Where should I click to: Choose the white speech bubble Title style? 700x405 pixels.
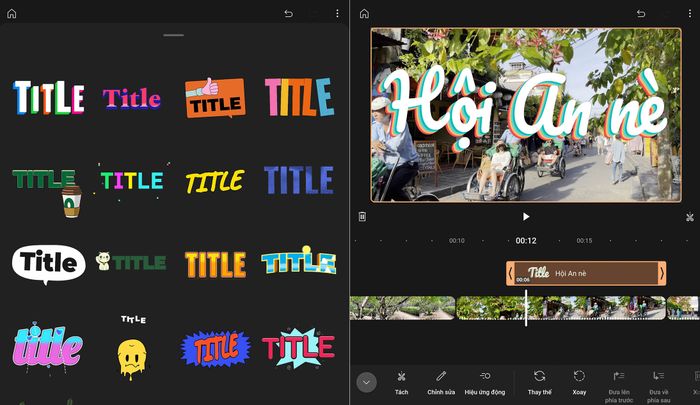click(48, 264)
